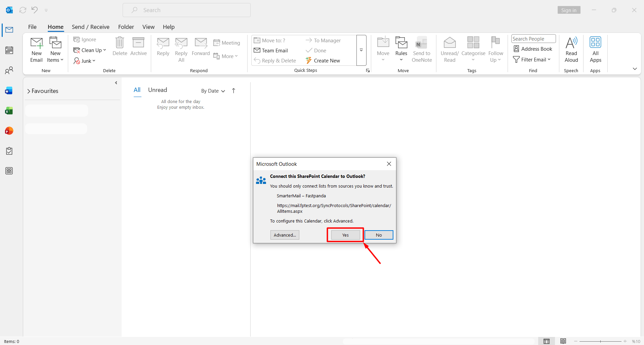Click the Search People field
Screen dimensions: 644x345
(x=533, y=39)
